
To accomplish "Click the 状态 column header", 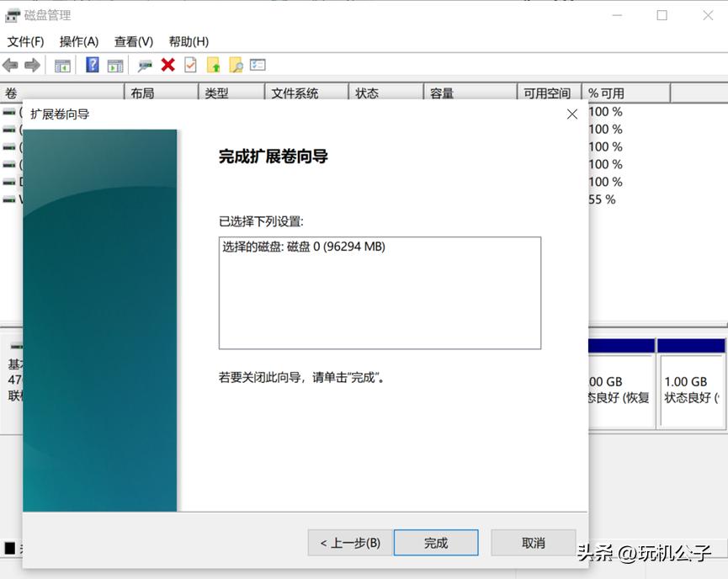I will click(x=367, y=93).
